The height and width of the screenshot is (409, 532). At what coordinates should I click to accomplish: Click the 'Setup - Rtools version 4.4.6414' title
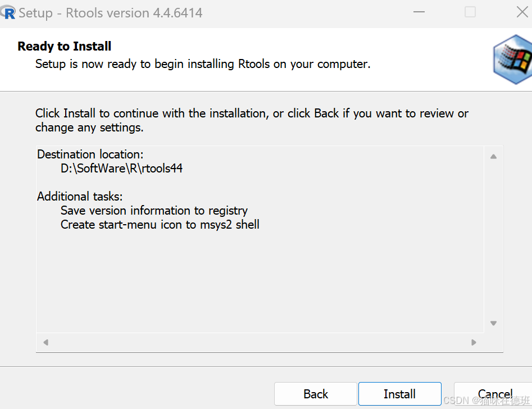tap(111, 13)
